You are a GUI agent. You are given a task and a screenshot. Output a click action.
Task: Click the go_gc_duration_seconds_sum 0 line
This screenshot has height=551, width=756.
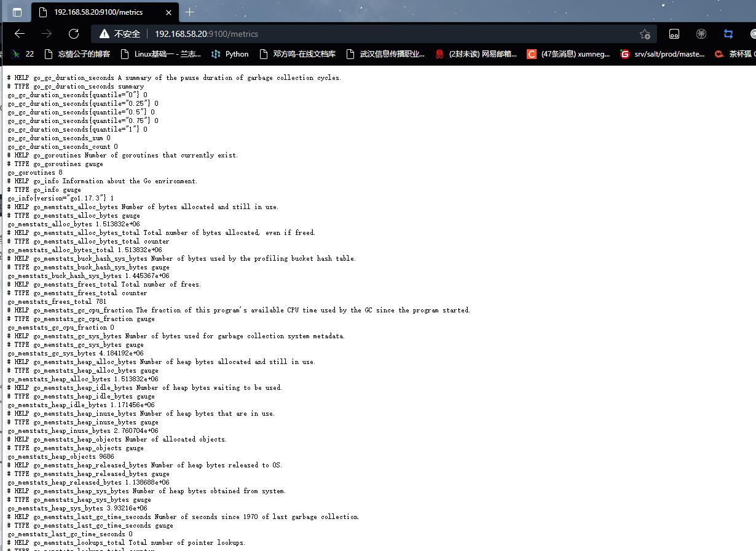point(59,138)
